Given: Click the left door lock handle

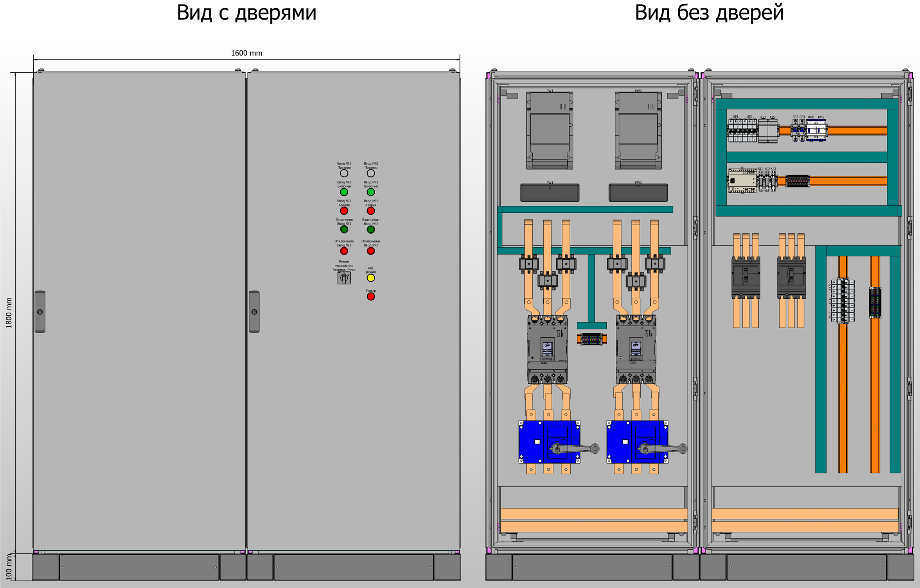Looking at the screenshot, I should pos(40,312).
